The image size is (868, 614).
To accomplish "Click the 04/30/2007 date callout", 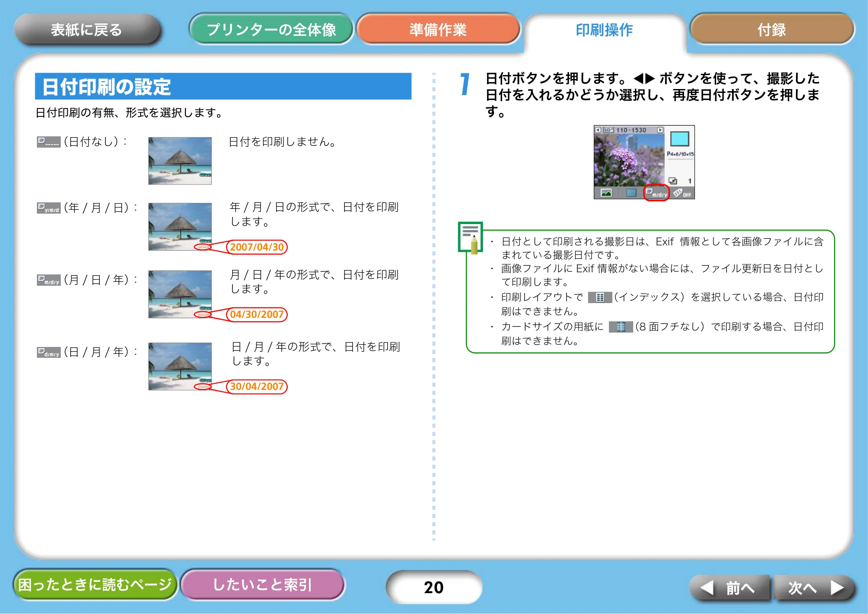I will click(x=257, y=314).
